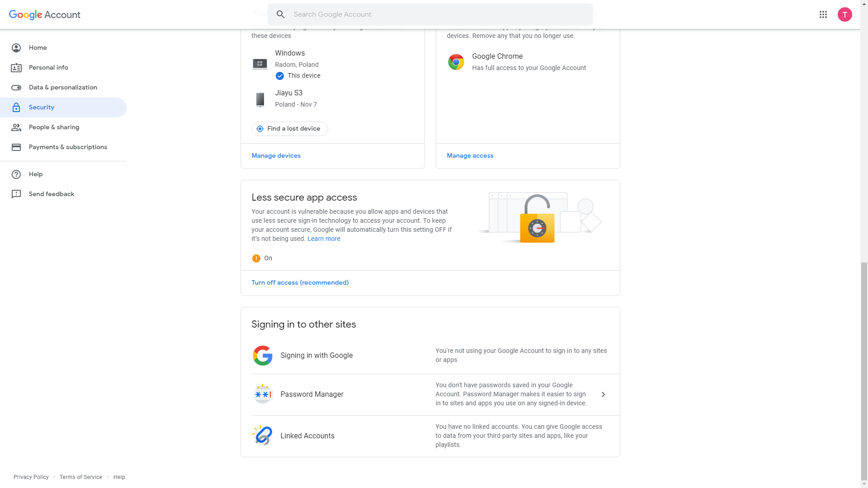This screenshot has width=868, height=488.
Task: Open Manage devices link
Action: [276, 156]
